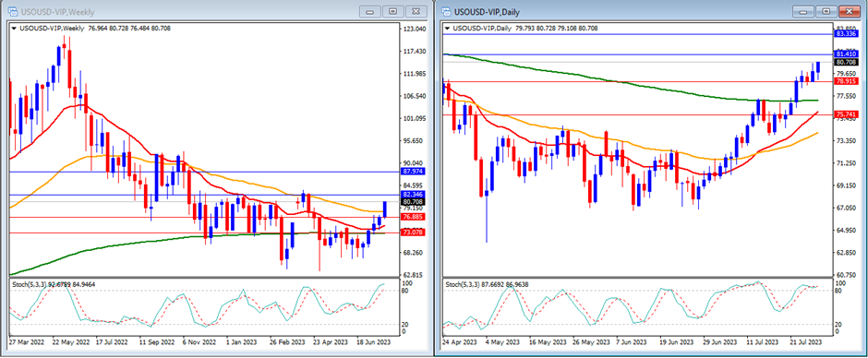Restore the USOUSD-VIP Daily chart window
Viewport: 868px width, 358px height.
826,12
